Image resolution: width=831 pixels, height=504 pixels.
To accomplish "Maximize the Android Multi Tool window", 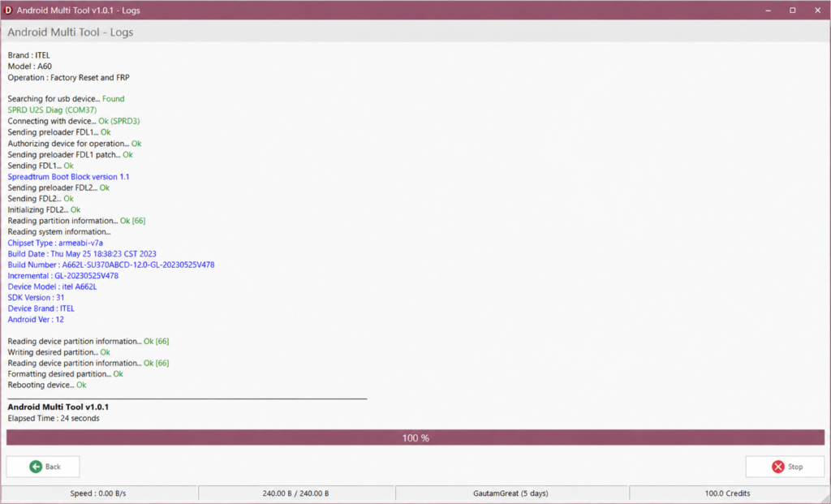I will point(793,10).
